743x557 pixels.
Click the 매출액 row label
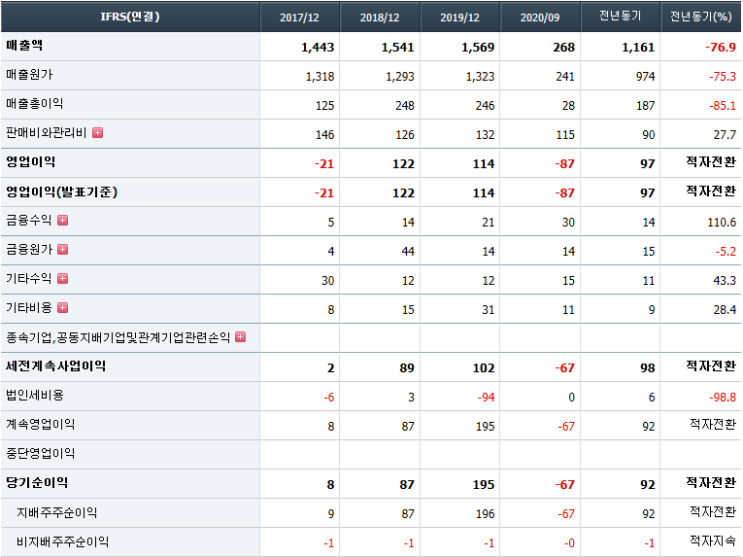pos(24,46)
